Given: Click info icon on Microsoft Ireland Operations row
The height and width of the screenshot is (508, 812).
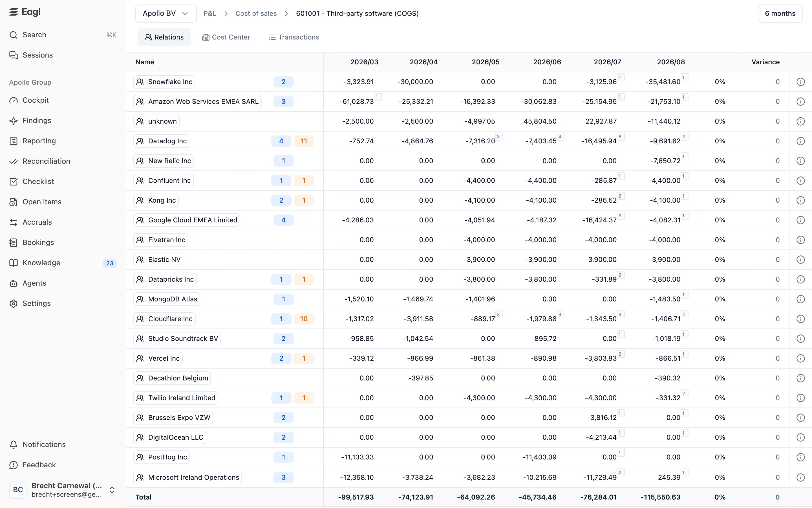Looking at the screenshot, I should point(801,478).
